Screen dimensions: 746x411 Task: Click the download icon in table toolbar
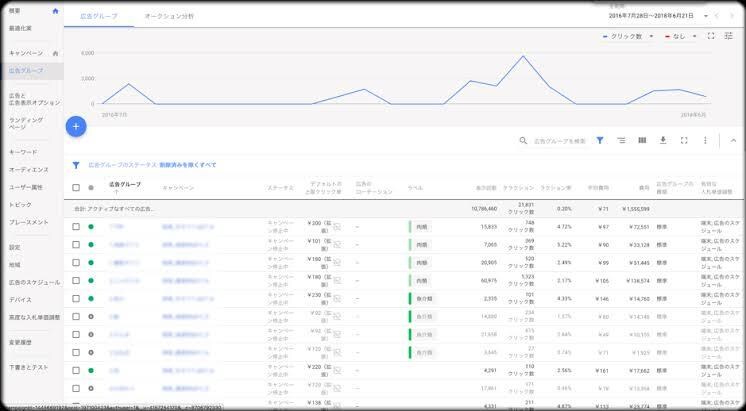click(663, 140)
